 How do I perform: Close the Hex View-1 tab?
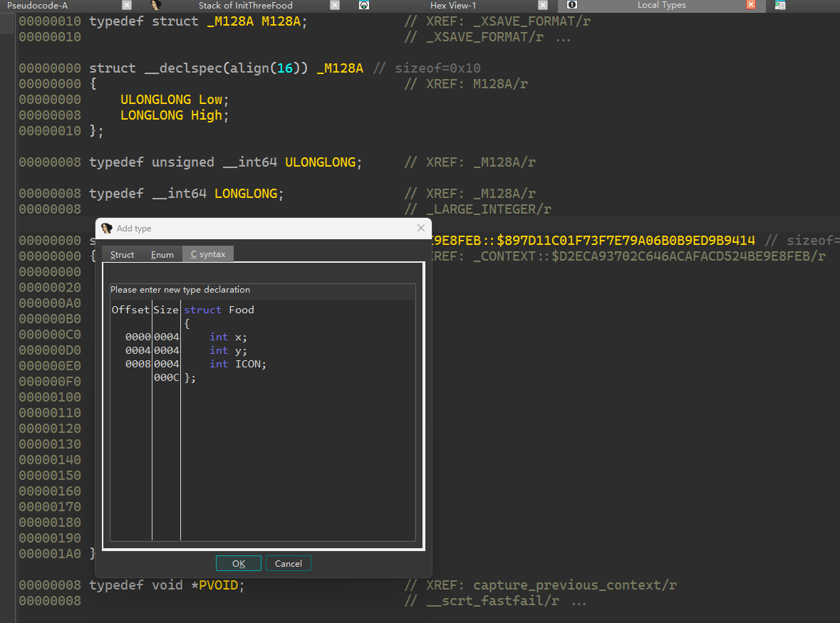pyautogui.click(x=543, y=5)
